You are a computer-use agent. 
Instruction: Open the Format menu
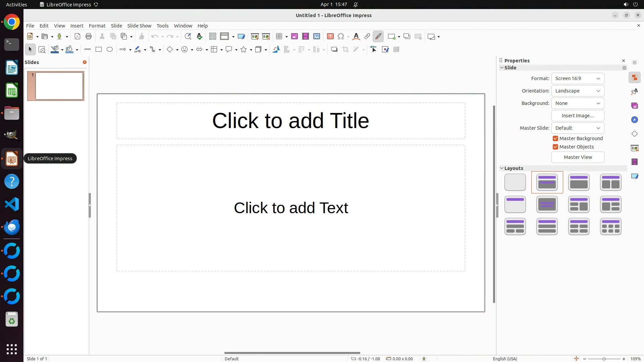pyautogui.click(x=97, y=26)
